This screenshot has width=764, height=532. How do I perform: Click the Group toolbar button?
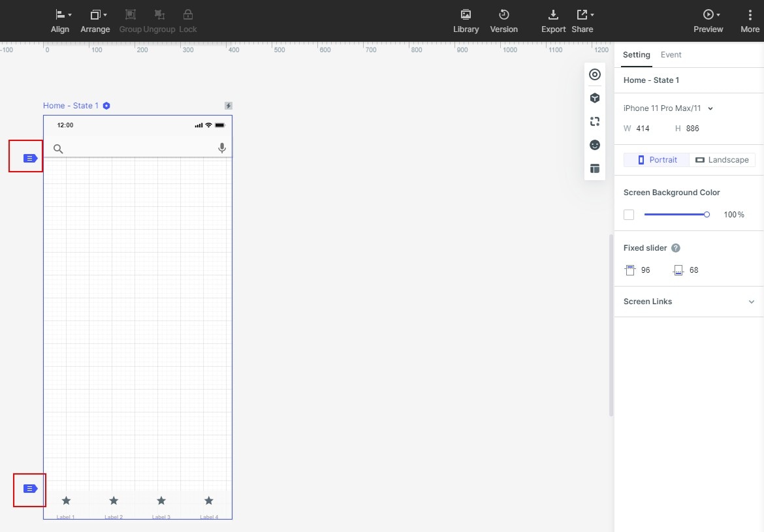pos(130,22)
